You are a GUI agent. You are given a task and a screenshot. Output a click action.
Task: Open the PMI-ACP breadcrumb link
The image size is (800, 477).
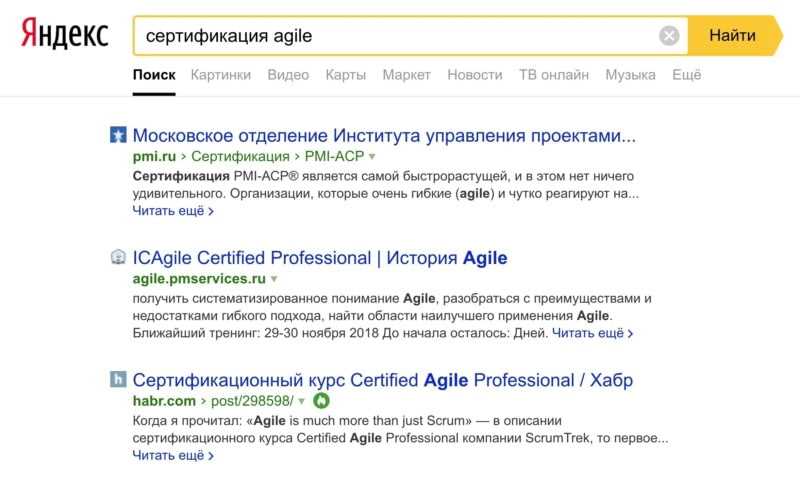tap(334, 156)
